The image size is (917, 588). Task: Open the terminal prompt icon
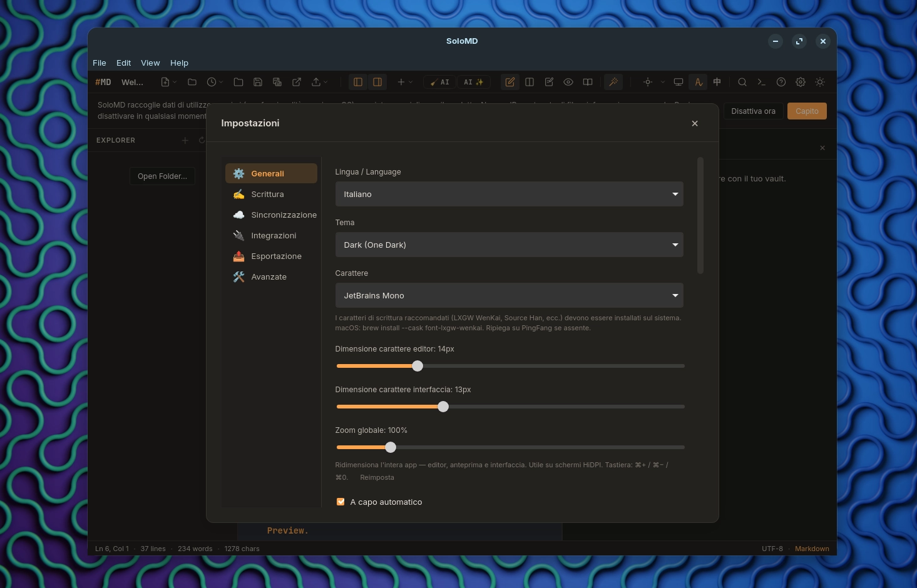(762, 82)
